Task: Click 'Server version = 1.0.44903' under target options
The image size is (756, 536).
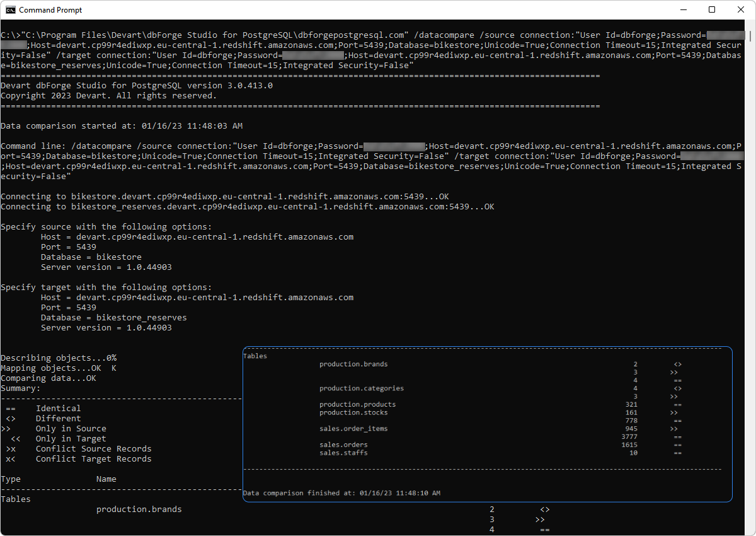Action: (x=106, y=328)
